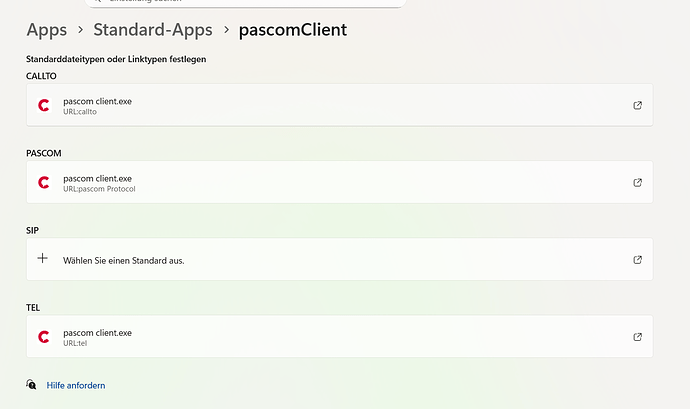This screenshot has width=690, height=409.
Task: Click the help headset icon
Action: pyautogui.click(x=31, y=384)
